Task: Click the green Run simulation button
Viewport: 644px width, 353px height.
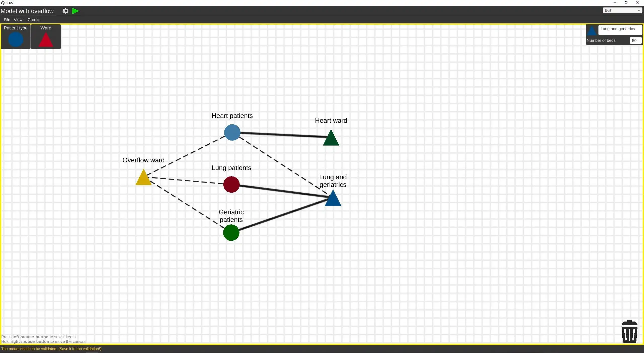Action: click(75, 11)
